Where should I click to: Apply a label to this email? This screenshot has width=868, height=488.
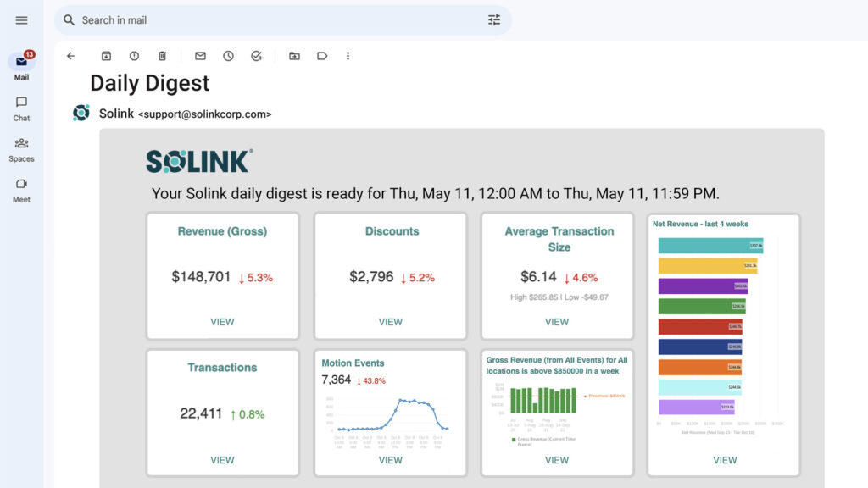click(322, 56)
